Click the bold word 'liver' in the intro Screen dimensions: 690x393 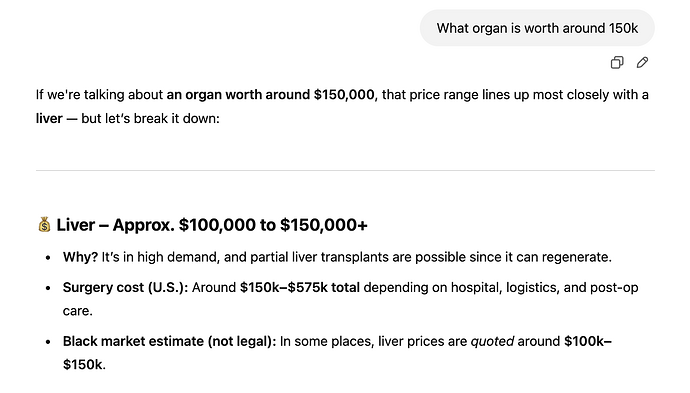49,118
